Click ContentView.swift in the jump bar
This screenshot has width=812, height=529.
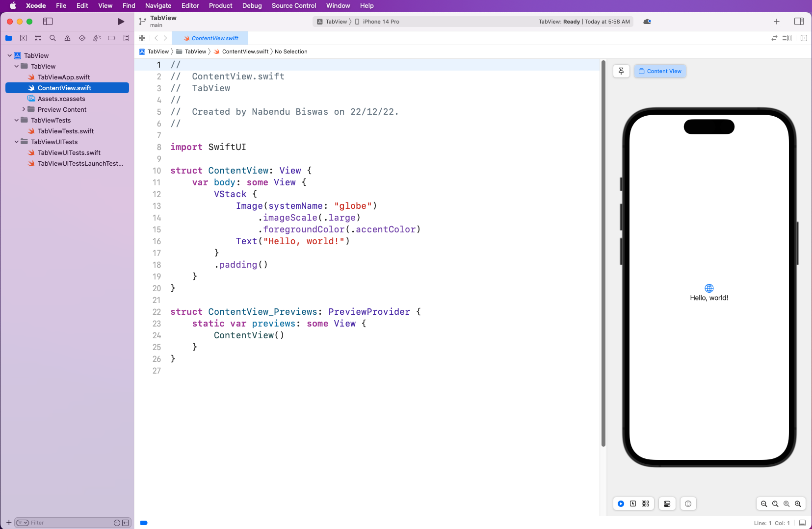241,51
